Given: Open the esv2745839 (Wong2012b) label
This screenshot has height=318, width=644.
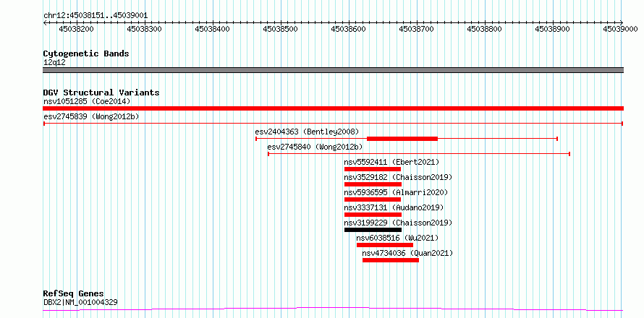Looking at the screenshot, I should [x=91, y=116].
